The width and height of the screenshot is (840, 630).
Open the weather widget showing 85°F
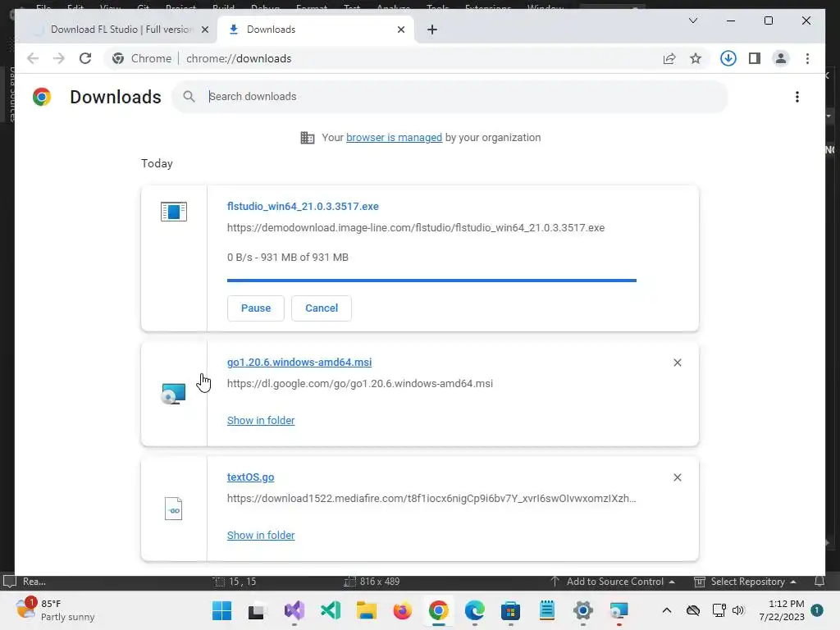point(55,610)
